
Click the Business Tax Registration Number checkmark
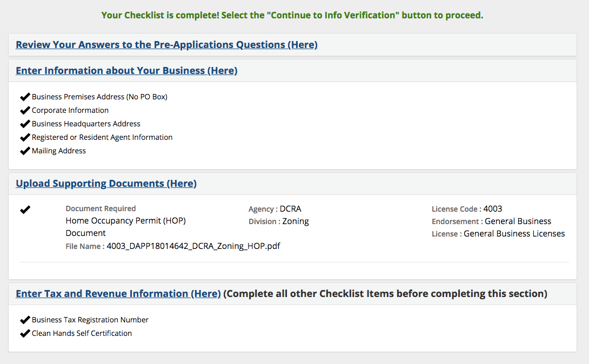pos(25,319)
